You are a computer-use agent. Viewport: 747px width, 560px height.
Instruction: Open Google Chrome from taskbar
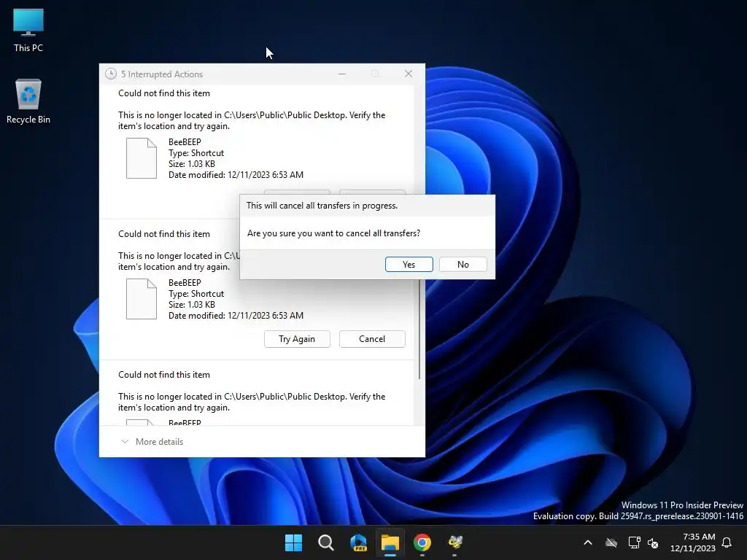pyautogui.click(x=422, y=542)
